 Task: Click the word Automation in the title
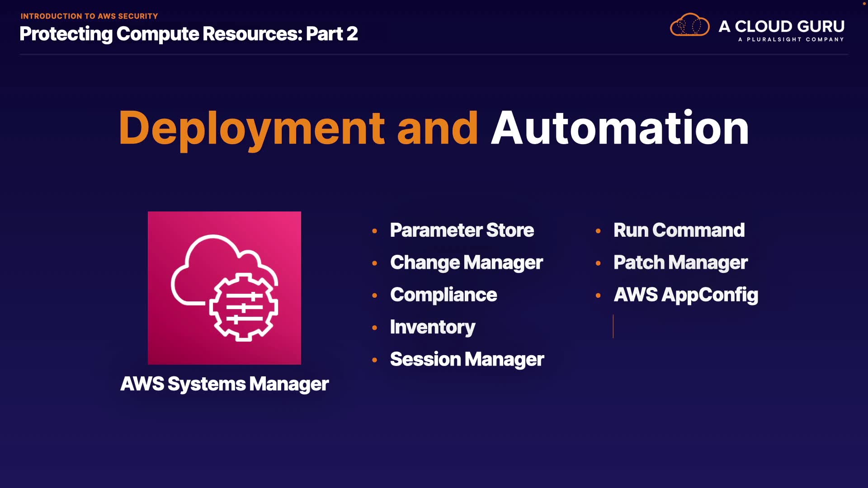[619, 128]
